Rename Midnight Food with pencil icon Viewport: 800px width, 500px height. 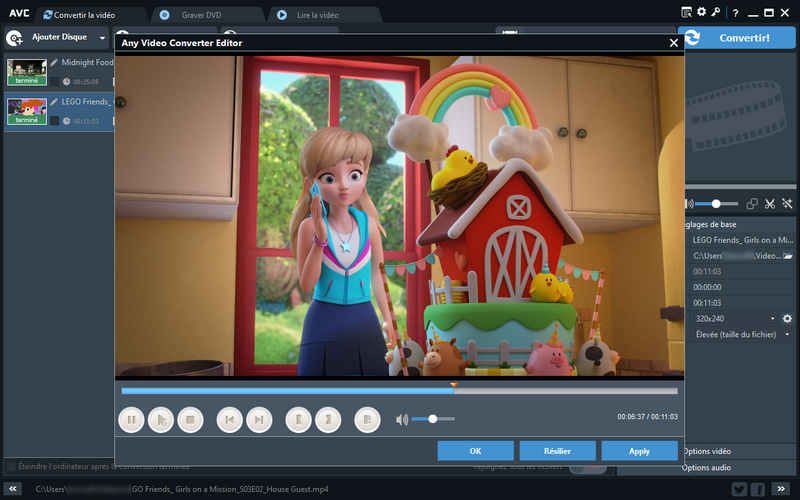point(54,62)
